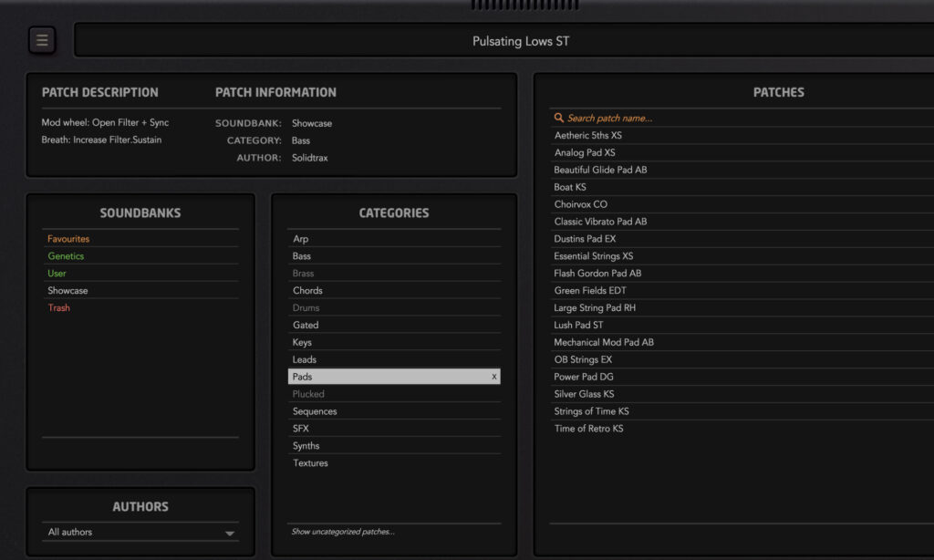Screen dimensions: 934x560
Task: Filter patches by Bass category
Action: 301,256
